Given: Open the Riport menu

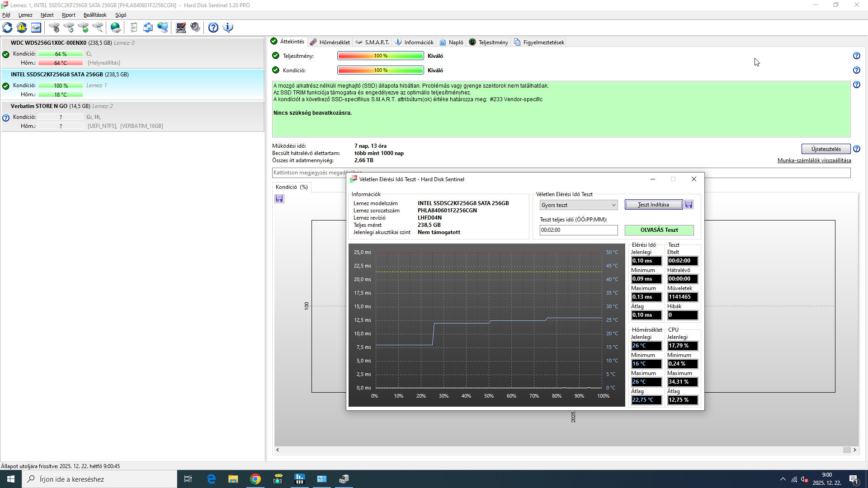Looking at the screenshot, I should click(x=68, y=15).
